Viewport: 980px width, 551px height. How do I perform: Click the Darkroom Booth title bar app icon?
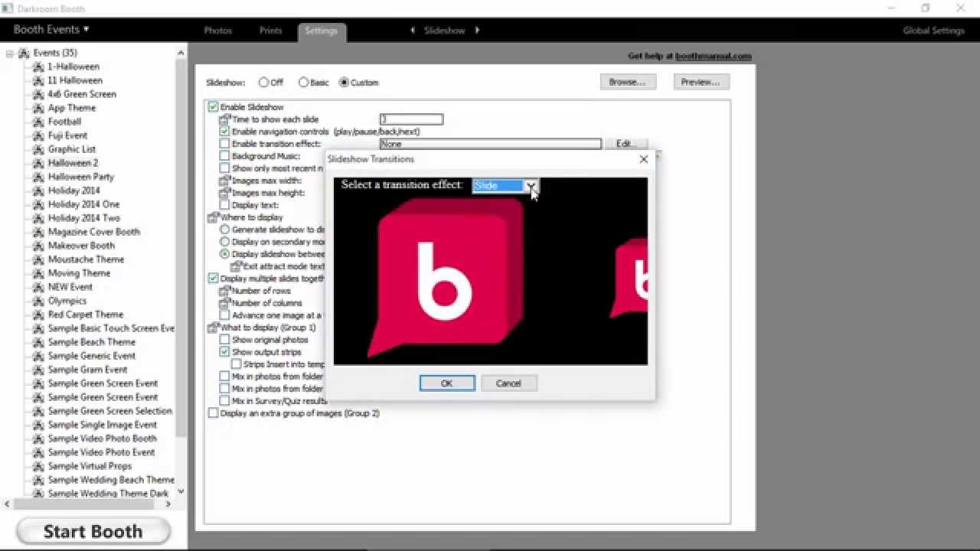tap(8, 8)
